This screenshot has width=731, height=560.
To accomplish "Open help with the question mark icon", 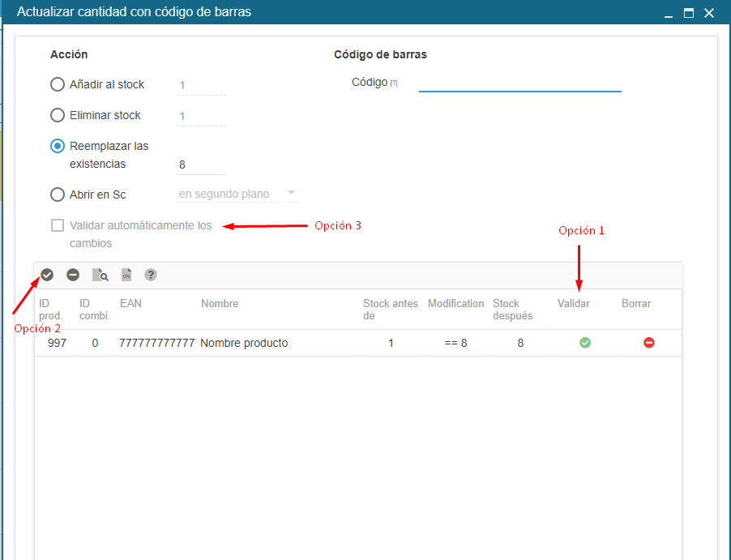I will click(151, 276).
